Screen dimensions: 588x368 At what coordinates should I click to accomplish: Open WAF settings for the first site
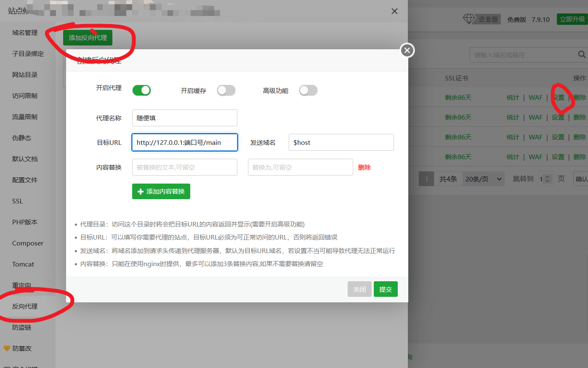535,97
